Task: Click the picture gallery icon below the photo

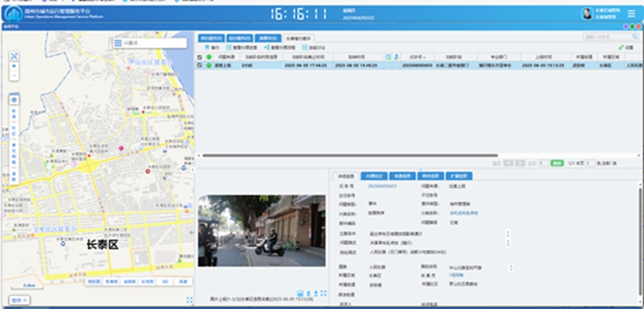Action: [x=301, y=293]
